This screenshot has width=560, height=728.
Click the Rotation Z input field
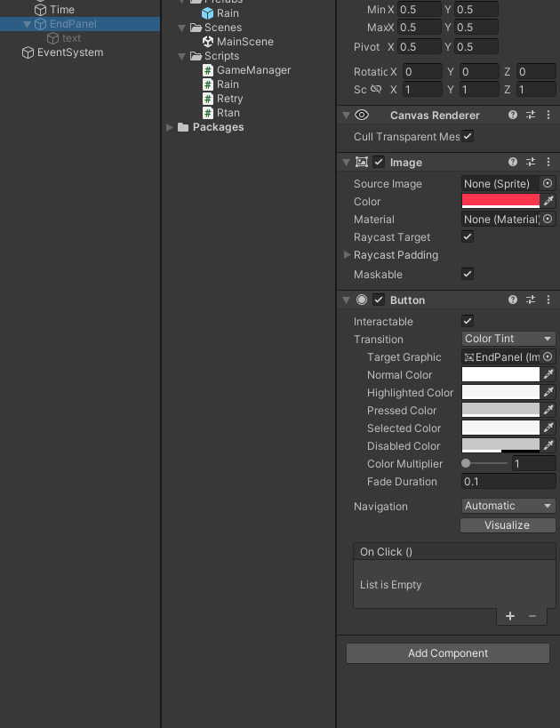point(536,71)
